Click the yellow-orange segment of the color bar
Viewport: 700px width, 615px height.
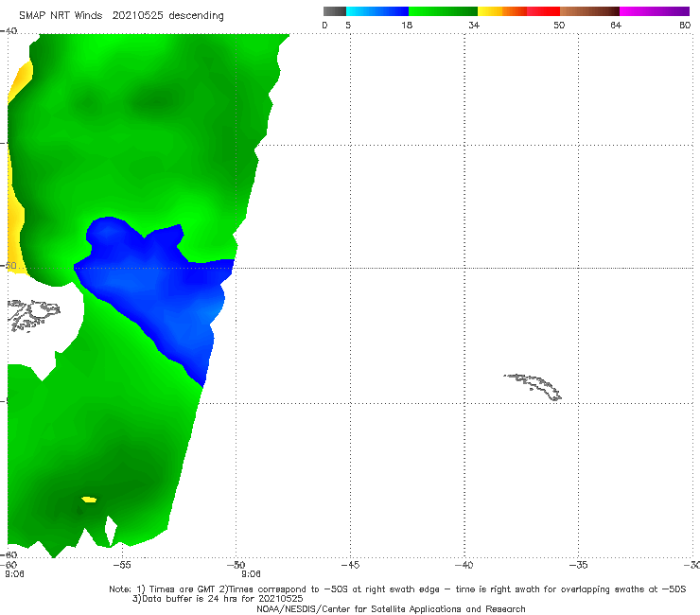(502, 11)
